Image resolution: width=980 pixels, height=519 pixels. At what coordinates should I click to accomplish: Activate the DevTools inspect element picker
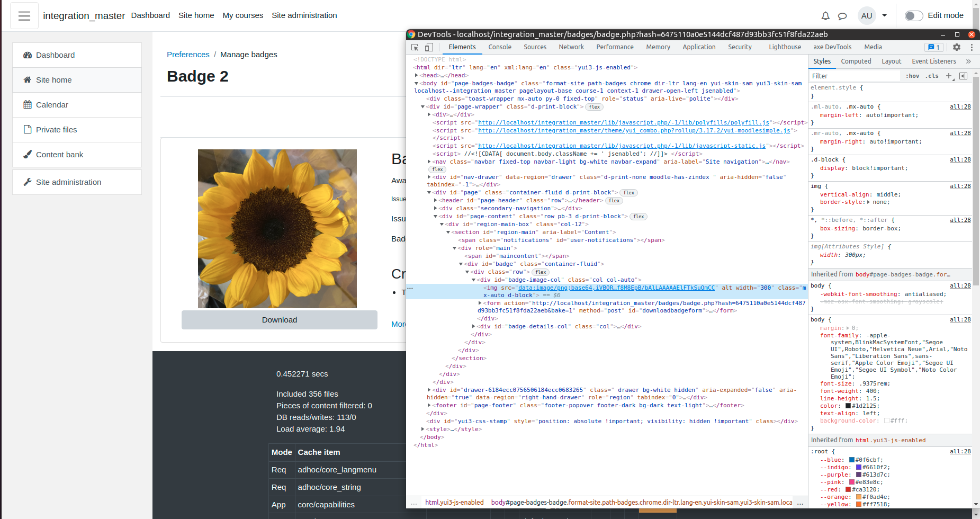415,47
